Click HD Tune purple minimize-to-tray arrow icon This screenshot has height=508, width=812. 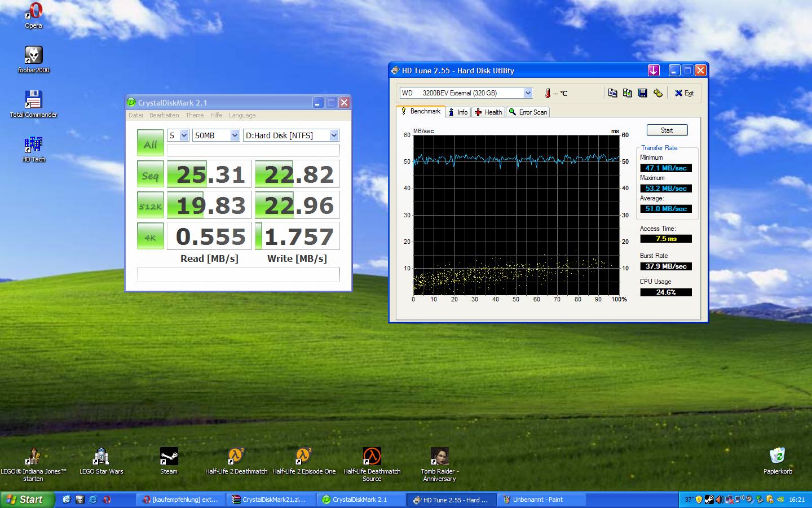[x=654, y=70]
